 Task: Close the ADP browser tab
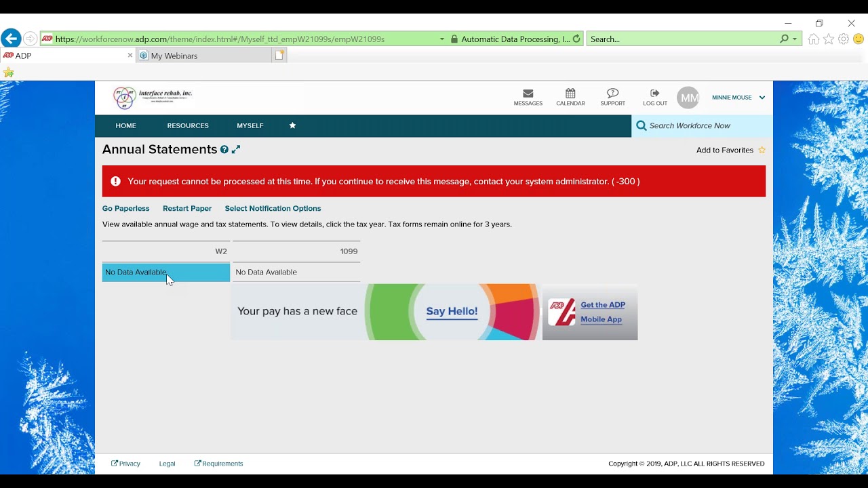point(130,56)
